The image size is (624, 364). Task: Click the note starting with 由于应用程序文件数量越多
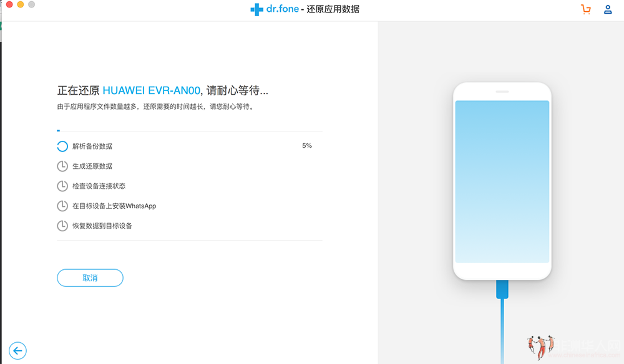click(155, 107)
